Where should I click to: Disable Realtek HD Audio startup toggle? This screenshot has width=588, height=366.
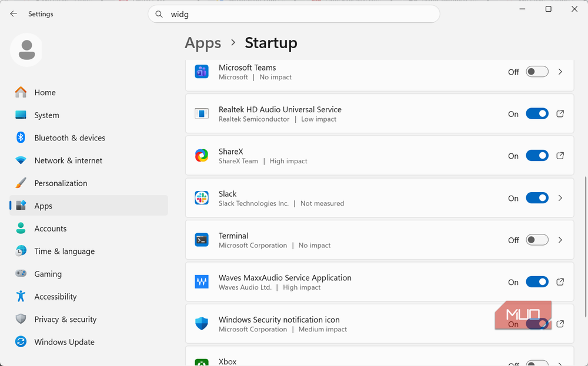(x=537, y=113)
